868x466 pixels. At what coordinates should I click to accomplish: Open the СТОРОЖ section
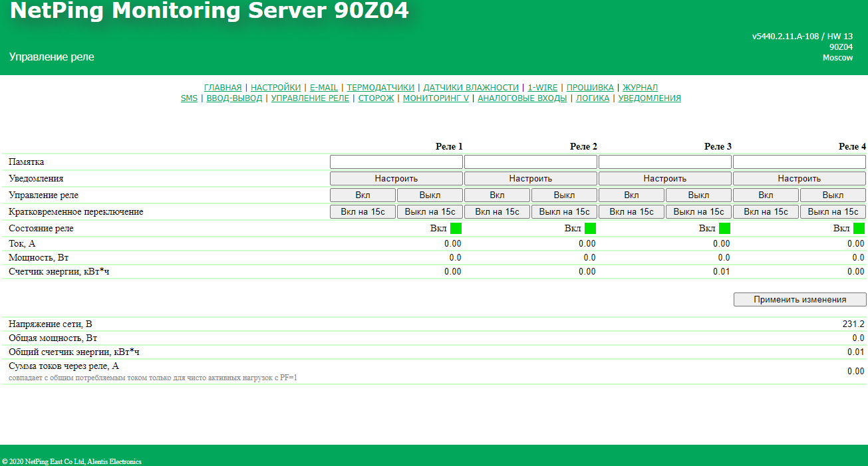376,98
